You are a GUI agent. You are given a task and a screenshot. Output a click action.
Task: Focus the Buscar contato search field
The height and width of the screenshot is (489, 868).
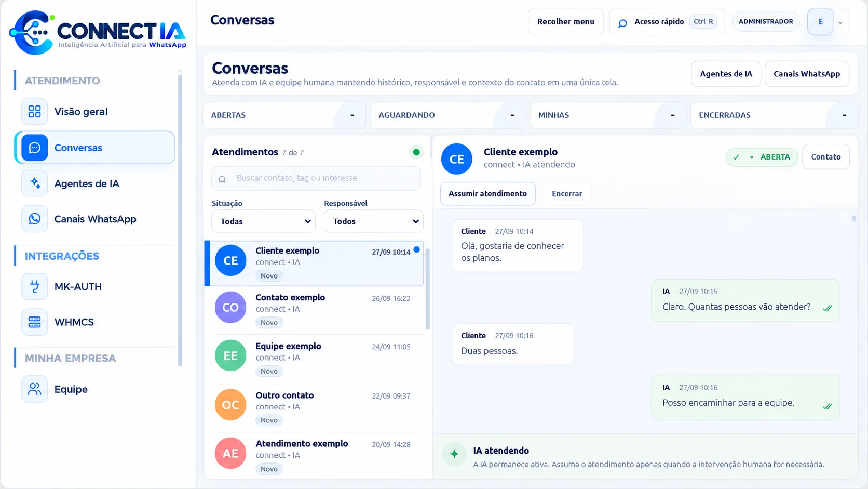316,178
